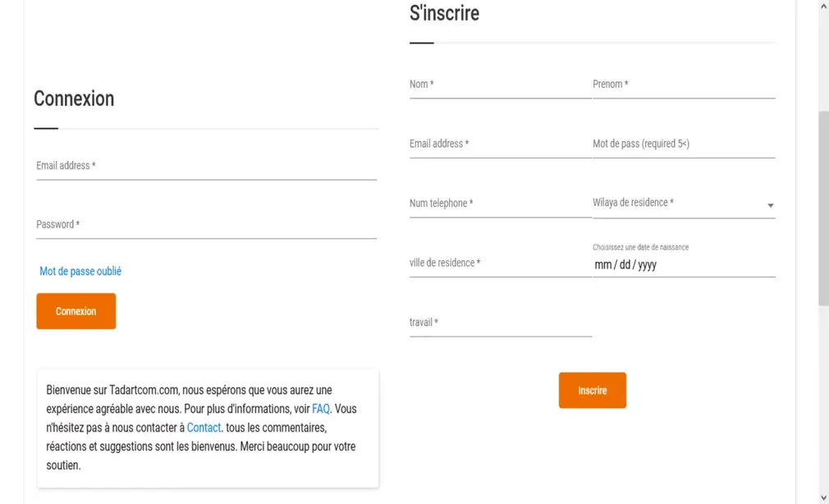Click the date de naissance field

point(683,265)
